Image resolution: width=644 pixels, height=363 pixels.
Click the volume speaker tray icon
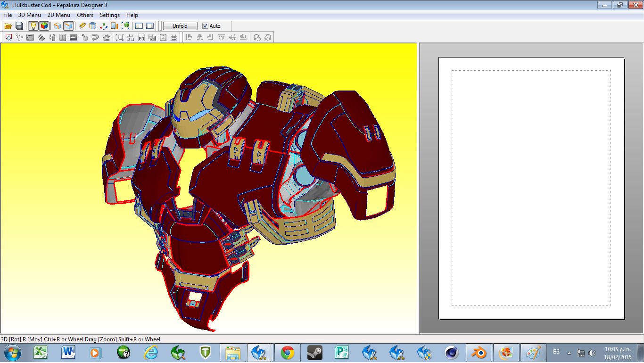(592, 353)
